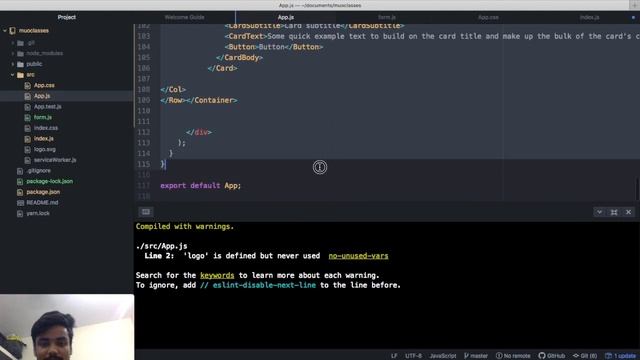Collapse the terminal panel with the chevron down icon

point(599,212)
